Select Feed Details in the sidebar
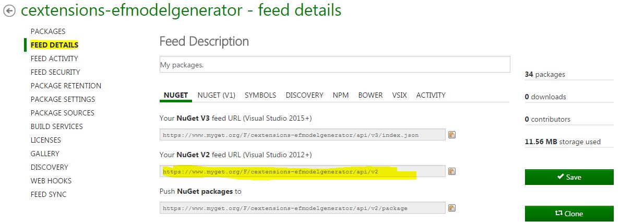644x222 pixels. pos(54,45)
